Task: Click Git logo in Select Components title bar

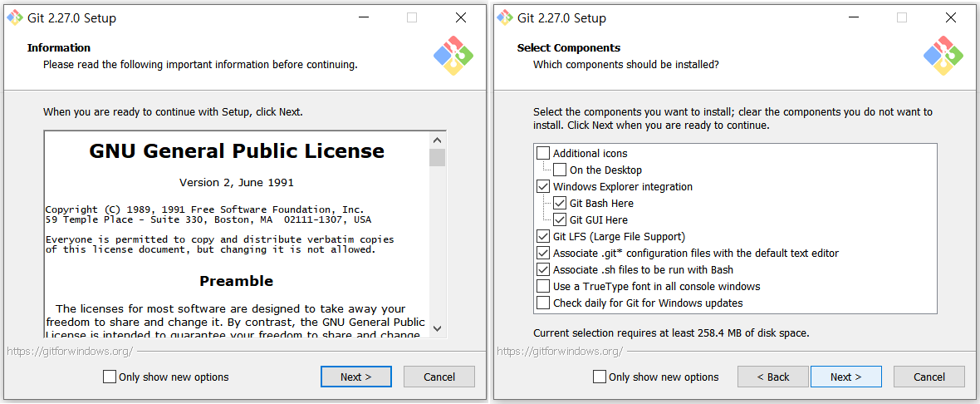Action: (505, 17)
